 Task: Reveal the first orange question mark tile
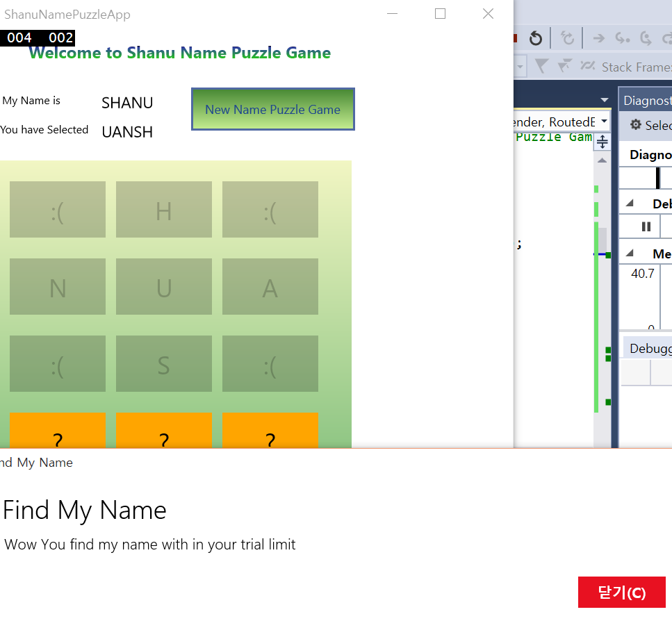pos(58,431)
